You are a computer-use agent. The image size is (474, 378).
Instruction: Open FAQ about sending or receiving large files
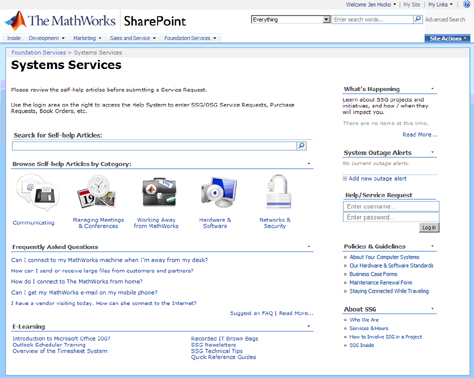click(102, 271)
